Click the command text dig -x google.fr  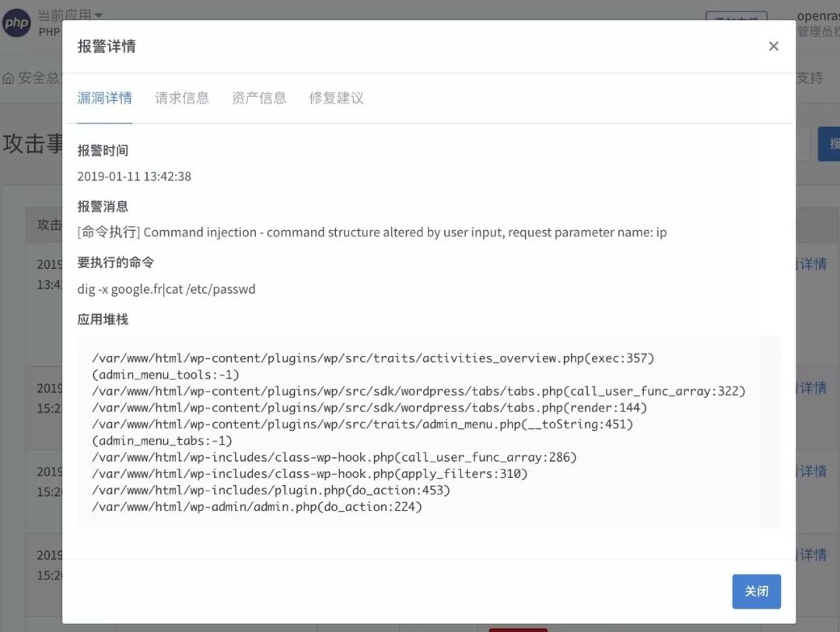[x=166, y=289]
